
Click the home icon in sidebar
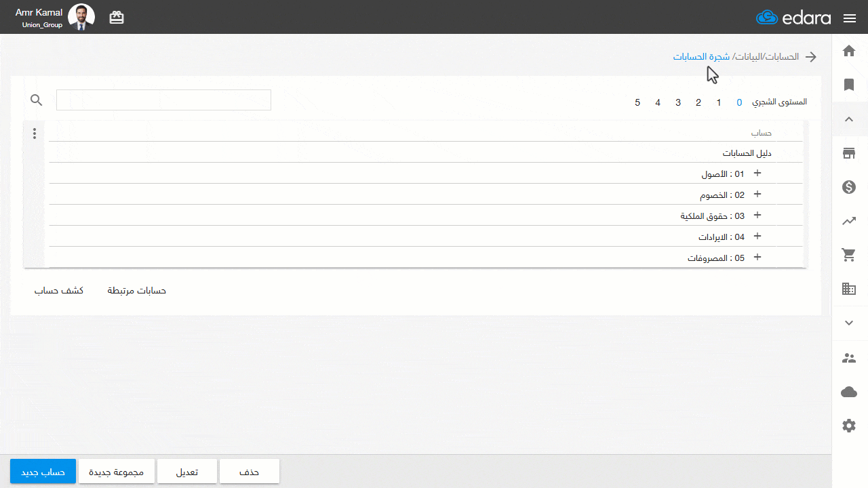[x=849, y=50]
